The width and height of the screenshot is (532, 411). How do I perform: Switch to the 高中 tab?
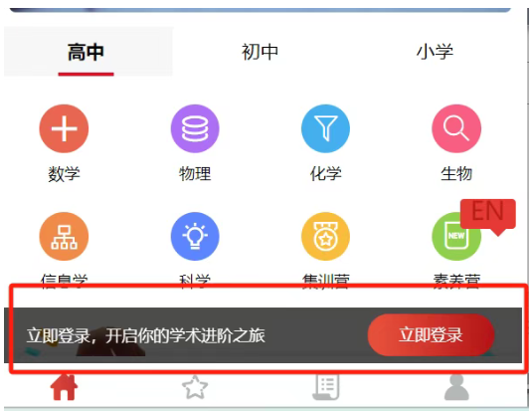[86, 52]
